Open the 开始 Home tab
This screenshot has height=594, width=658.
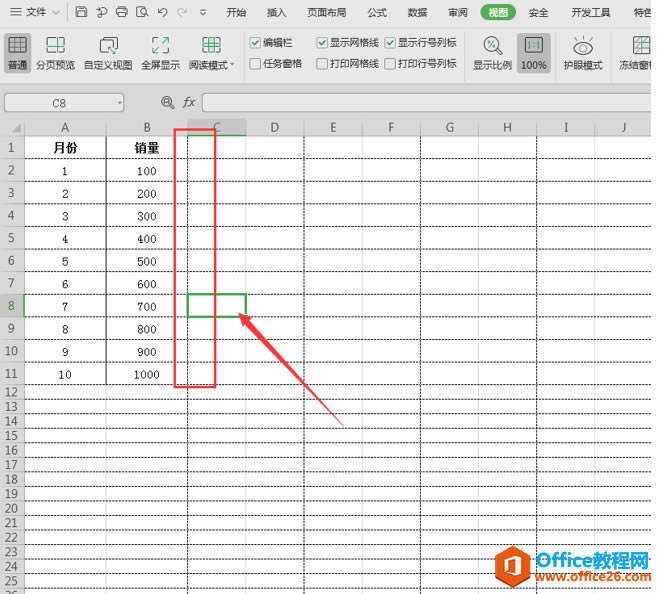(x=236, y=13)
